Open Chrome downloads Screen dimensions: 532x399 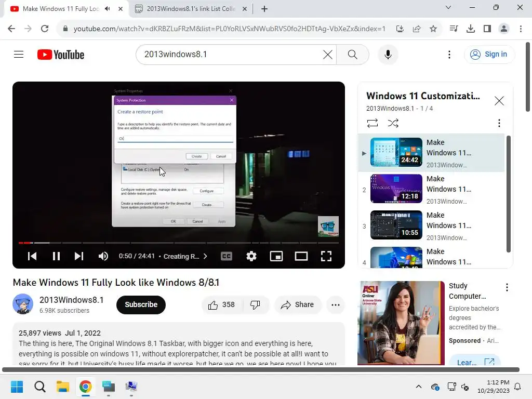click(x=471, y=29)
